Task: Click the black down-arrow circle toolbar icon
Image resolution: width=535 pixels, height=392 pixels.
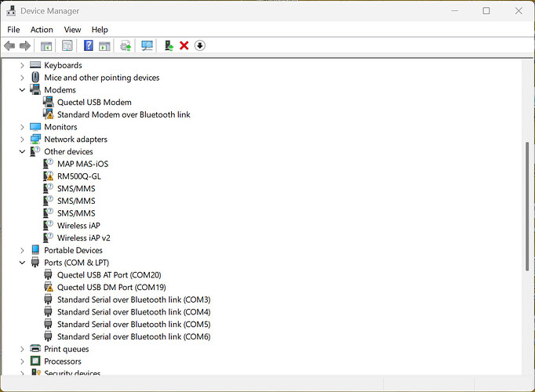Action: click(200, 45)
